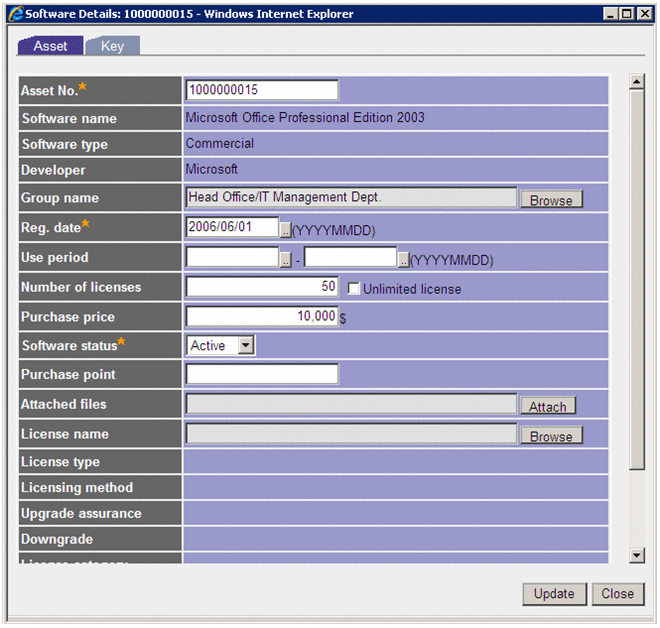Expand the Software status dropdown
The height and width of the screenshot is (628, 660).
[x=246, y=346]
